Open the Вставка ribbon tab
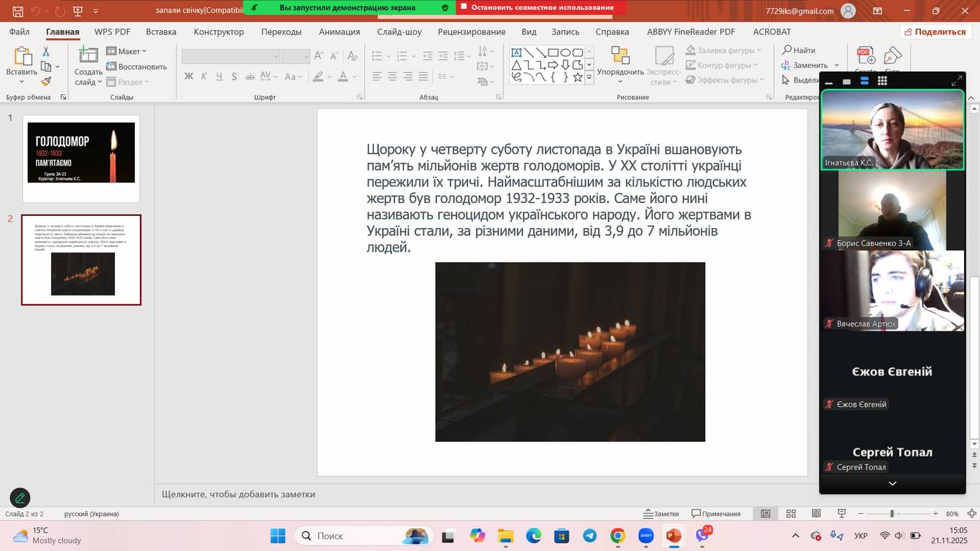 [x=161, y=32]
